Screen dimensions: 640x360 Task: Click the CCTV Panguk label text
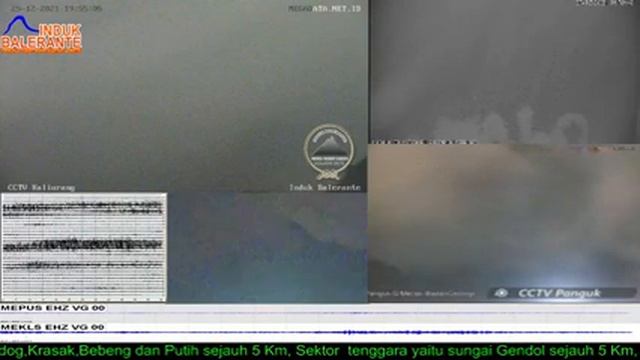point(559,293)
